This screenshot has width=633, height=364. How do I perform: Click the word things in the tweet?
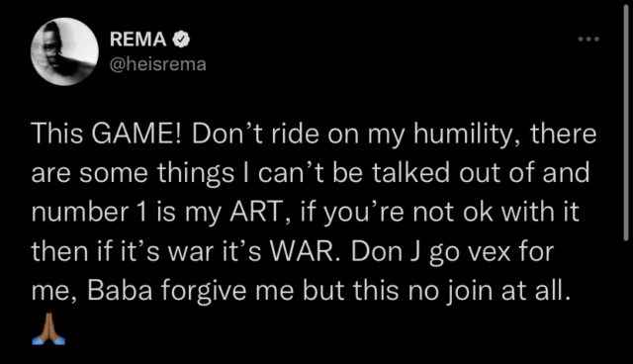pos(196,174)
